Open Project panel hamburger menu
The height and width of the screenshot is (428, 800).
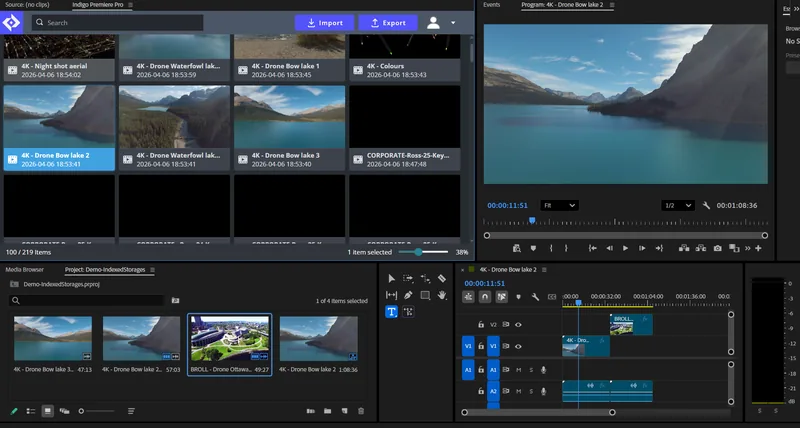152,269
